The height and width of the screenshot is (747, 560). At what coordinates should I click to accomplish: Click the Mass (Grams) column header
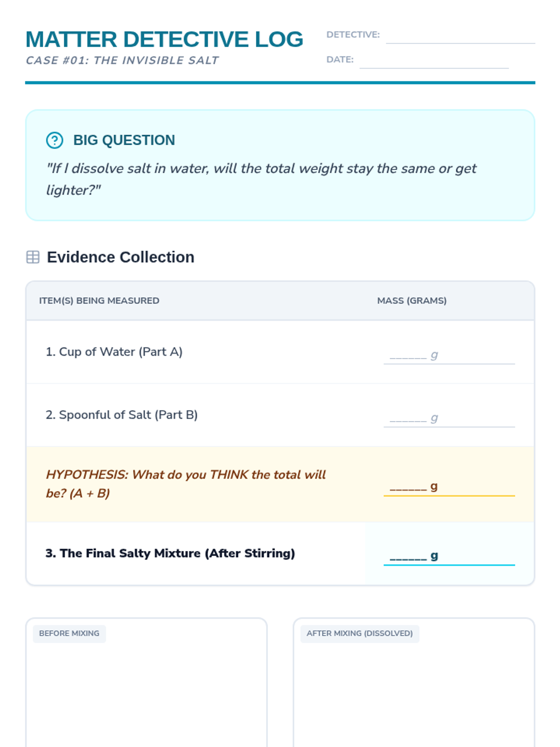pos(412,301)
